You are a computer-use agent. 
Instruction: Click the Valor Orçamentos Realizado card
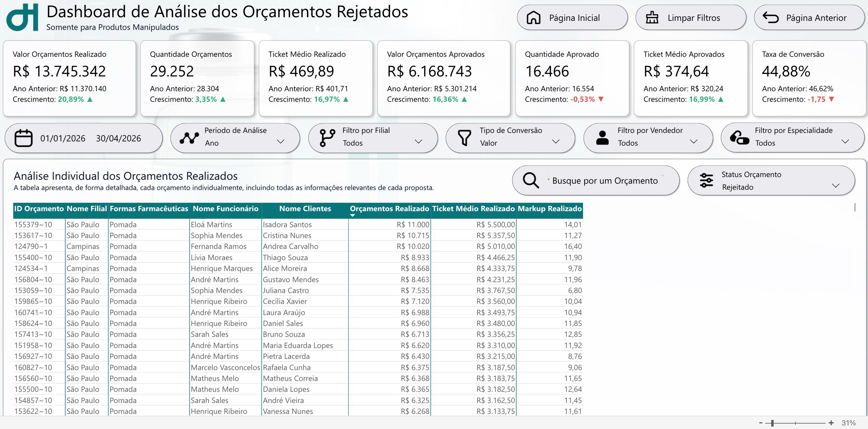point(70,78)
